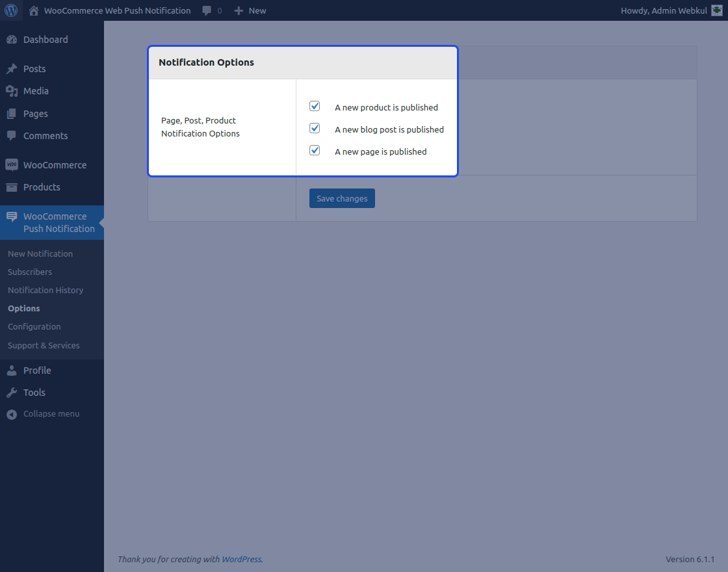
Task: Open Configuration submenu item
Action: (34, 327)
